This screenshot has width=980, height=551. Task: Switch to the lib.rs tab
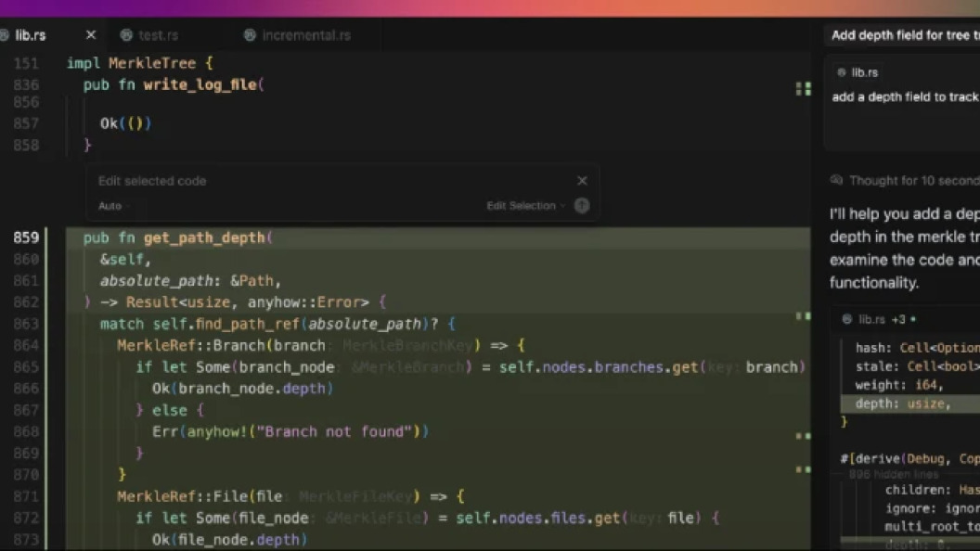pos(30,35)
